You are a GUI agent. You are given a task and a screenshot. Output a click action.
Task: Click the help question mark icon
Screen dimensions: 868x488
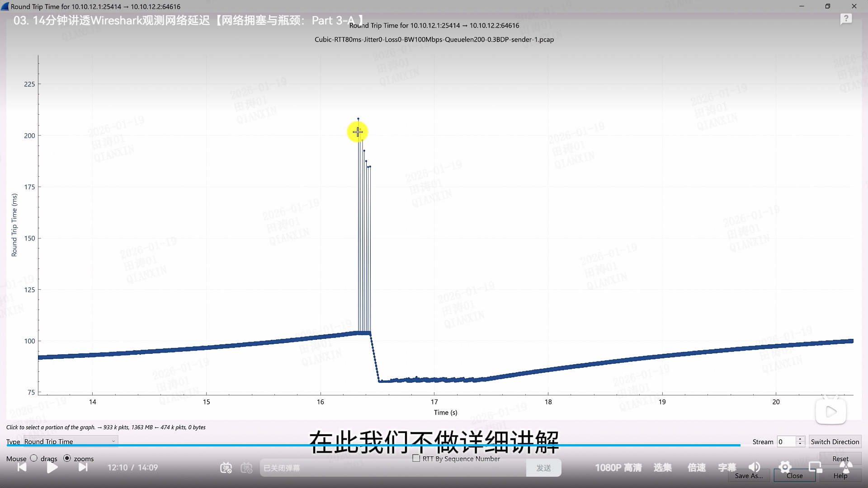point(846,19)
